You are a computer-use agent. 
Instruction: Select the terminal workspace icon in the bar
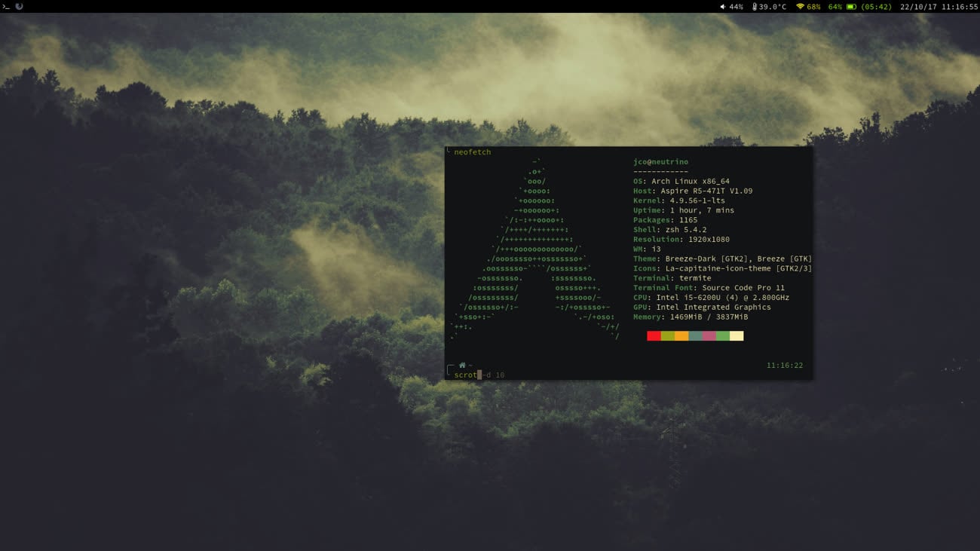5,7
